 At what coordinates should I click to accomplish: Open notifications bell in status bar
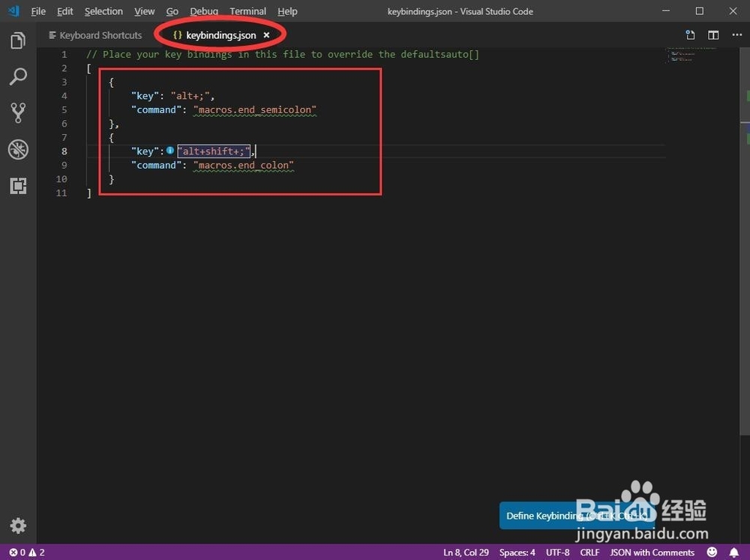coord(733,553)
